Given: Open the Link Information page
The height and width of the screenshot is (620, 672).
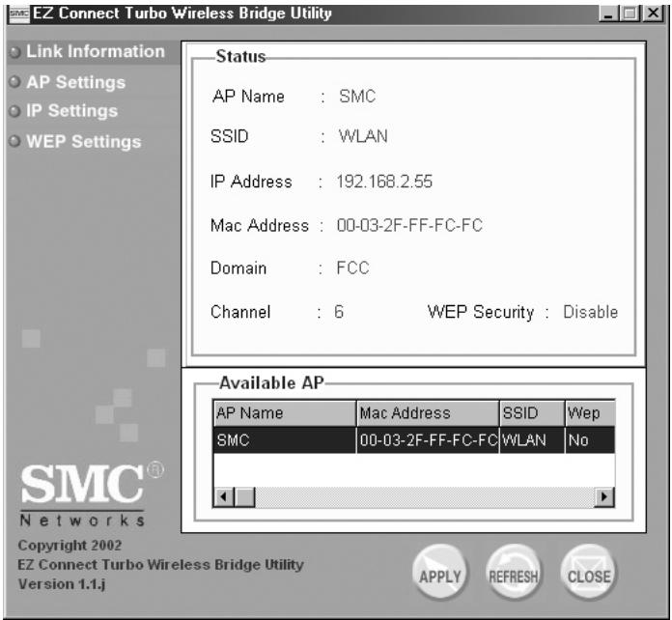Looking at the screenshot, I should (x=96, y=51).
